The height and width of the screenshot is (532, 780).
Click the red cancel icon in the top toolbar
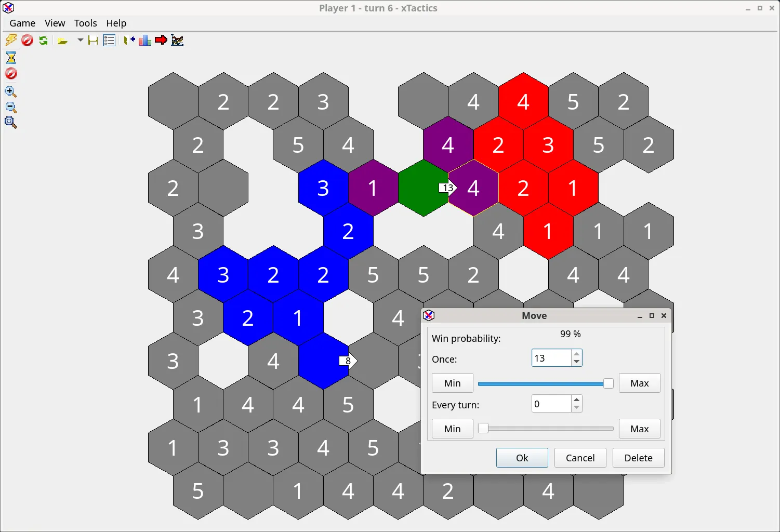pyautogui.click(x=27, y=40)
